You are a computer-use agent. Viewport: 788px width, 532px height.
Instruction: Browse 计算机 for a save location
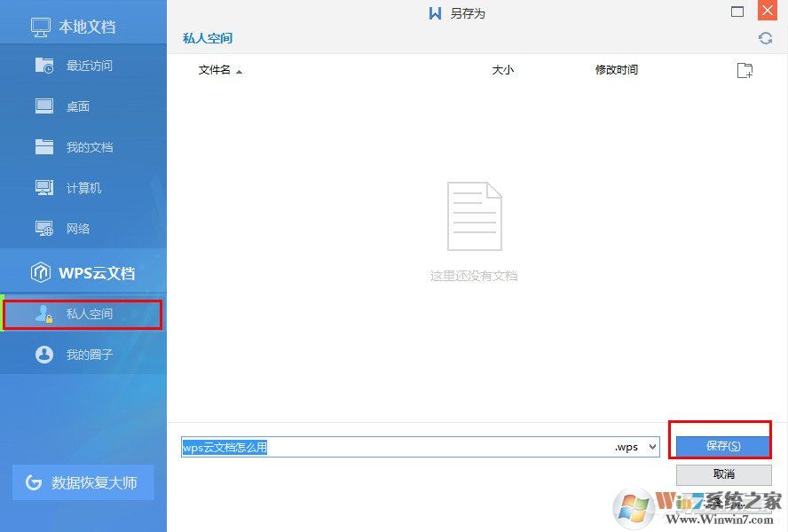coord(83,187)
